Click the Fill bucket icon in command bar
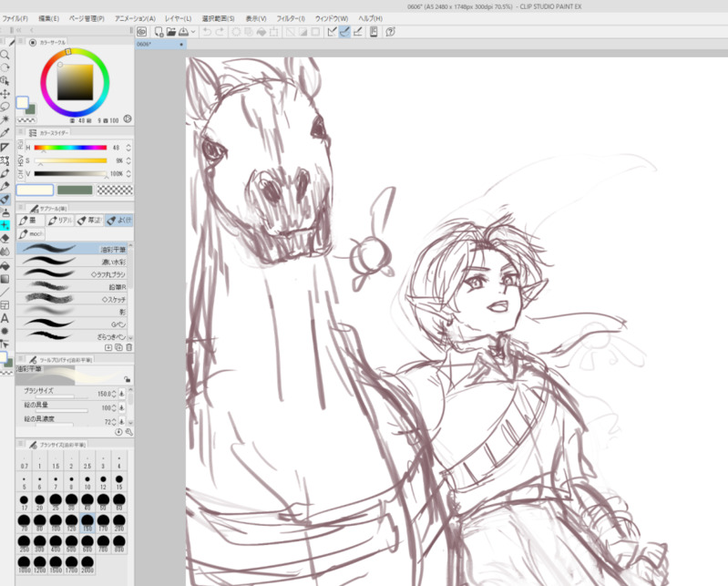Image resolution: width=728 pixels, height=586 pixels. [261, 32]
